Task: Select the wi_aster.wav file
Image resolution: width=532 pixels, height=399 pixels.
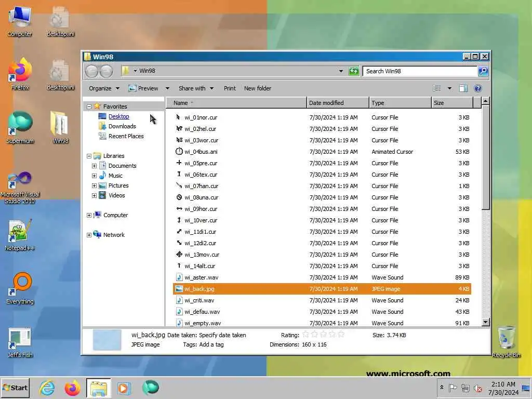Action: tap(322, 277)
